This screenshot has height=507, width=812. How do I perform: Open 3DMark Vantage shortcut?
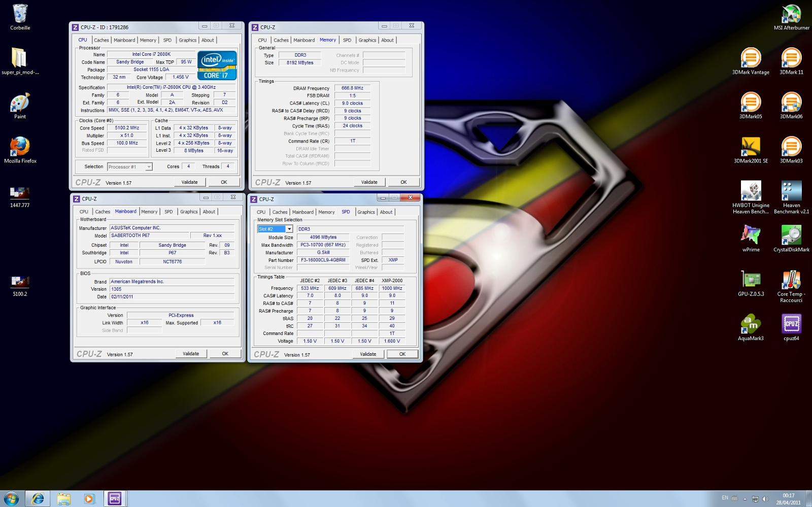[x=751, y=61]
